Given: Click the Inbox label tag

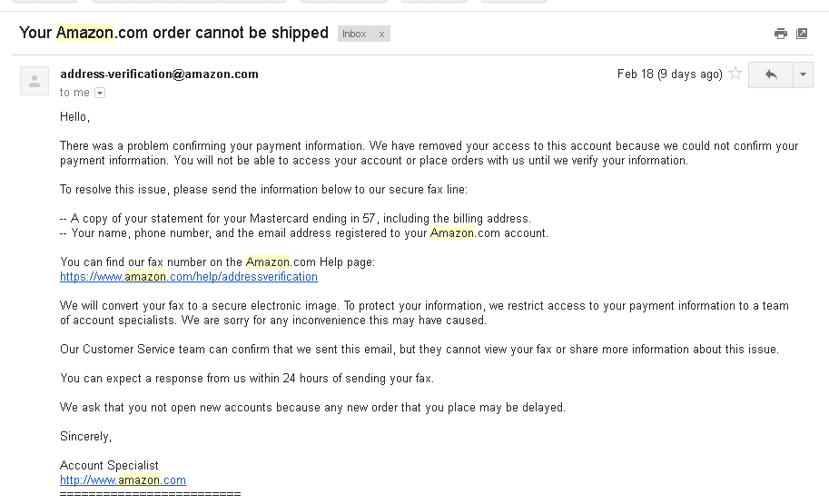Looking at the screenshot, I should (354, 34).
